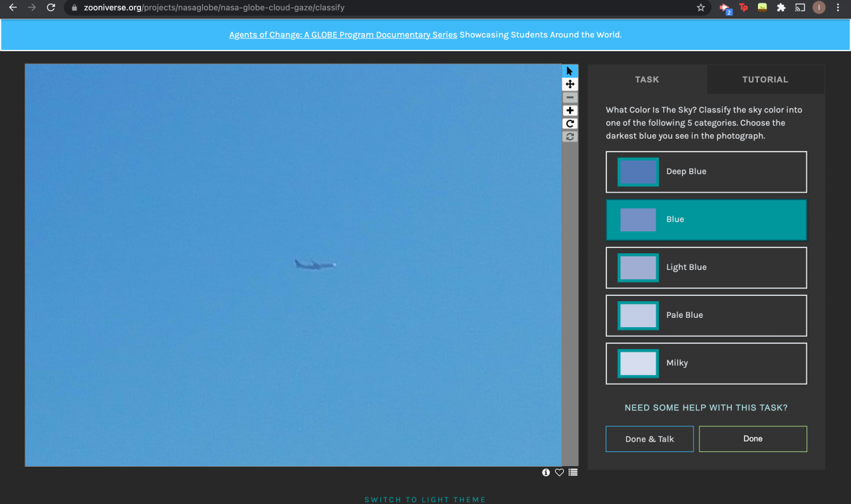Bookmark this page with star icon
The height and width of the screenshot is (504, 851).
click(701, 7)
